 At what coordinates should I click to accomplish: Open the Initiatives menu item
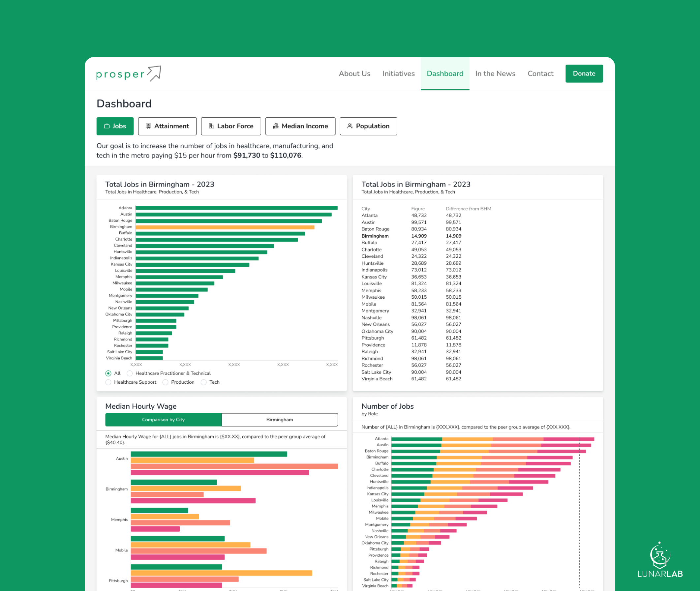click(398, 74)
